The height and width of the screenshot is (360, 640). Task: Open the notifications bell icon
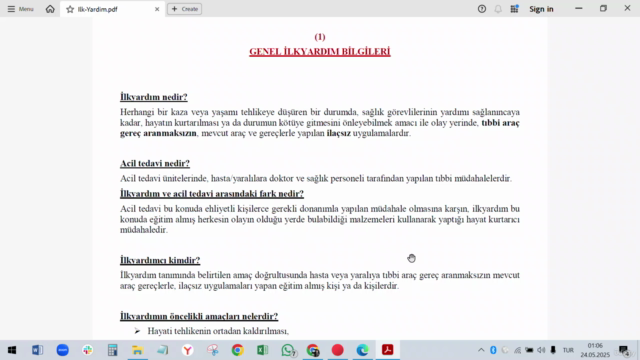tap(498, 9)
